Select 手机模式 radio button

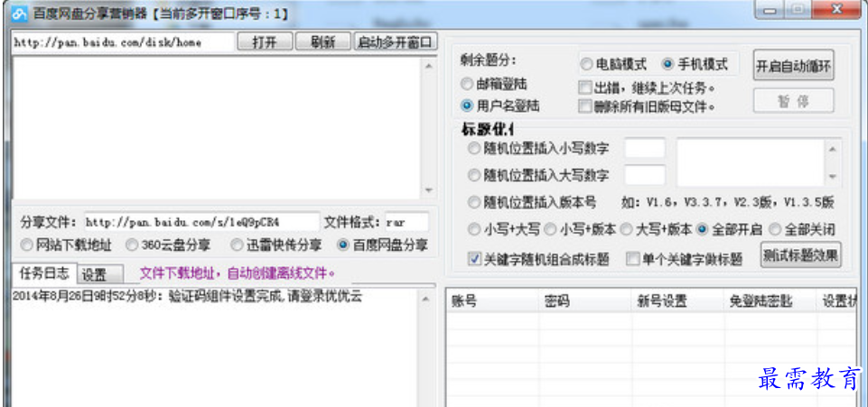click(695, 64)
